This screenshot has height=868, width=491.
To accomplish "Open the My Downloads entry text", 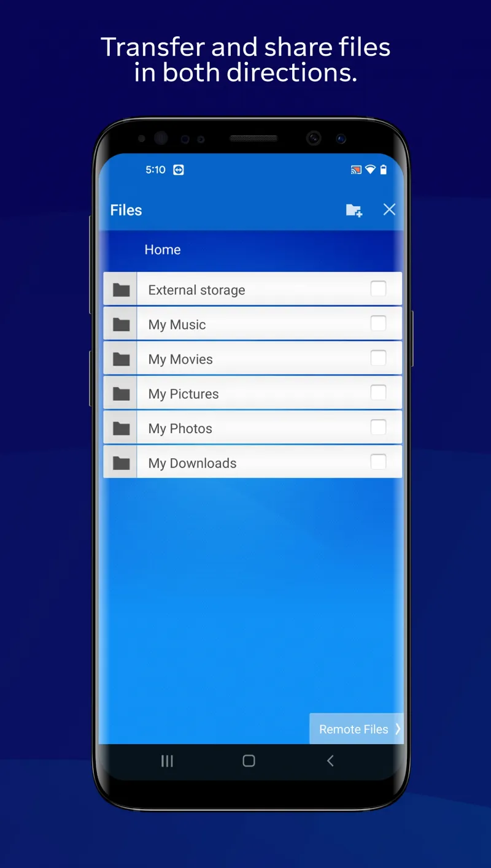I will [x=192, y=464].
